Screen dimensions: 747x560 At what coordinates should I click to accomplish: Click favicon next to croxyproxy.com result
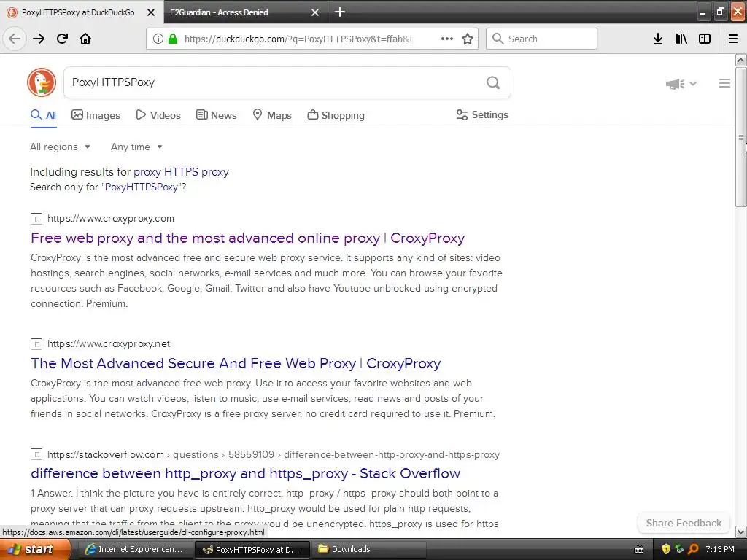coord(36,219)
